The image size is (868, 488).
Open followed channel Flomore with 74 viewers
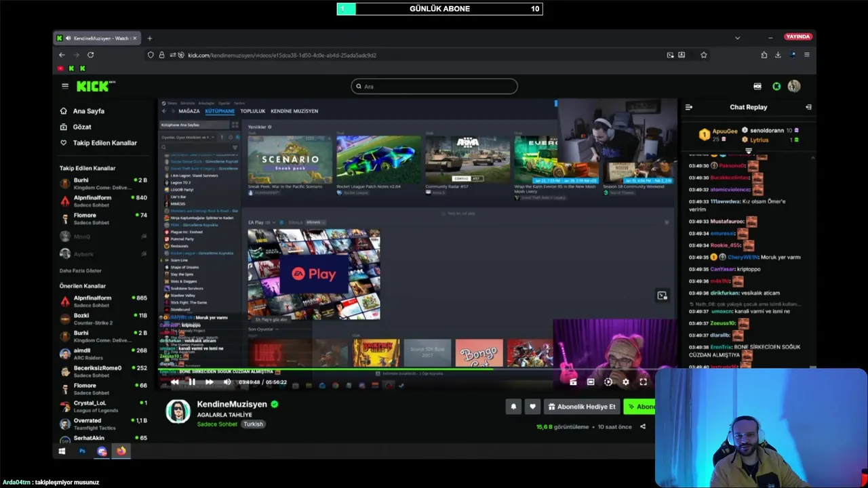pos(103,218)
